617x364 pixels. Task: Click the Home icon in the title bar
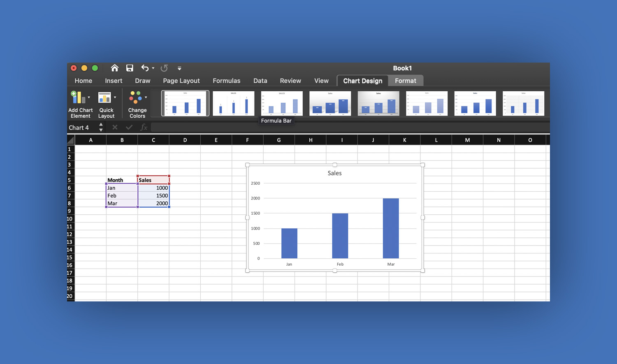pos(114,68)
